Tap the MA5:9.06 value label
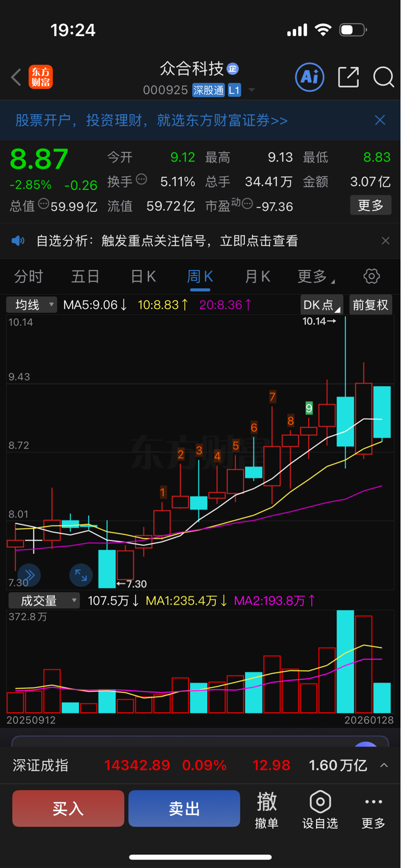 click(x=95, y=305)
